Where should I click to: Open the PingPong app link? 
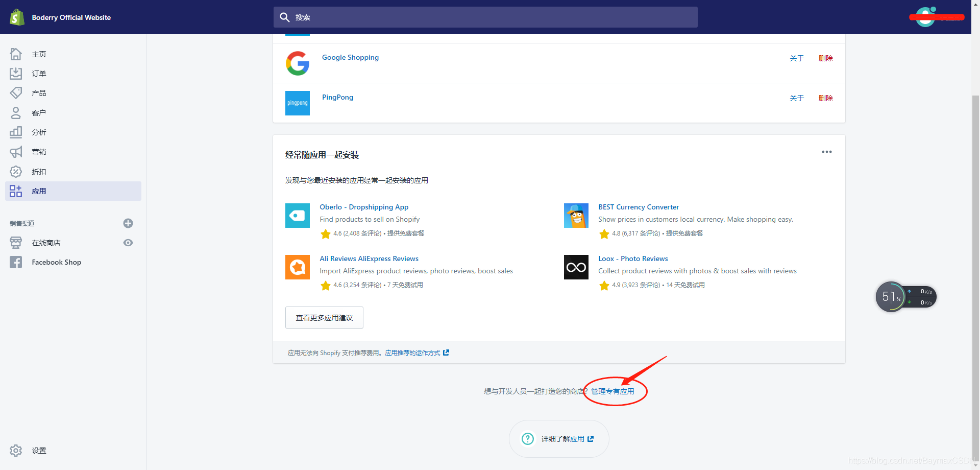click(337, 97)
